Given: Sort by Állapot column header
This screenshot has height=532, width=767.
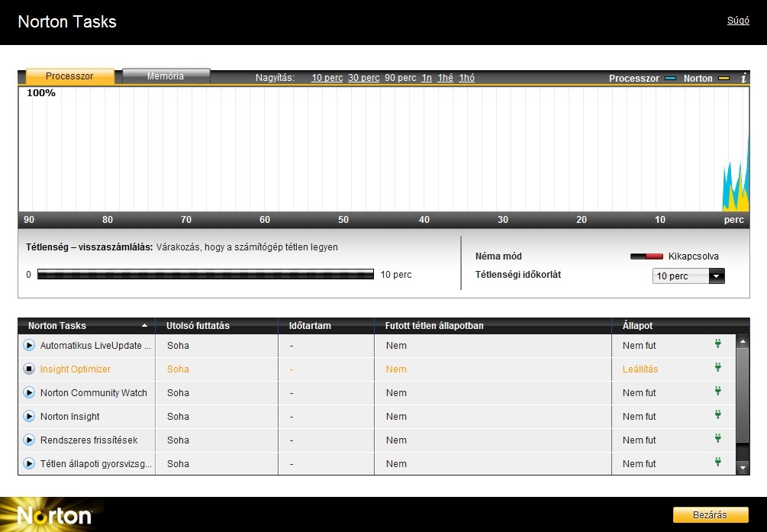Looking at the screenshot, I should pos(637,325).
